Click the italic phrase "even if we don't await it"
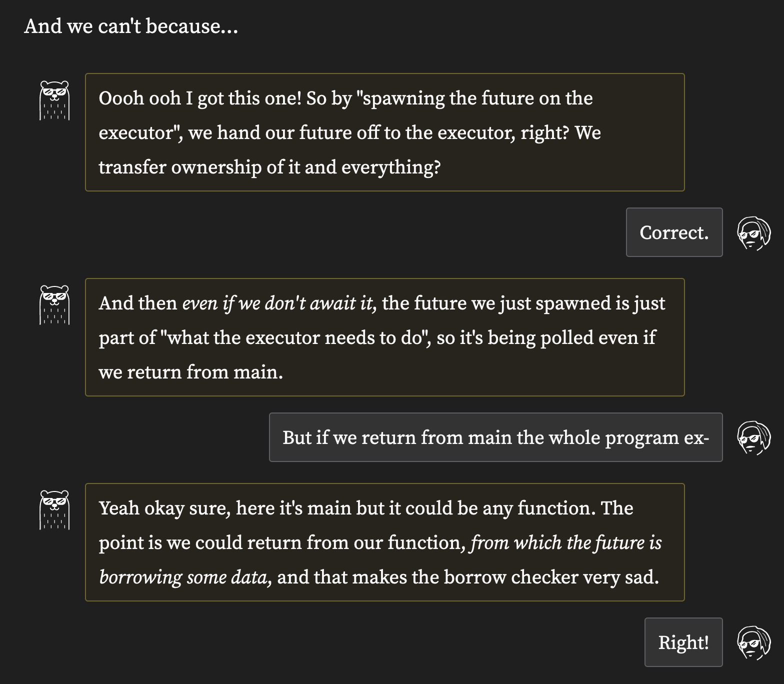 coord(277,303)
